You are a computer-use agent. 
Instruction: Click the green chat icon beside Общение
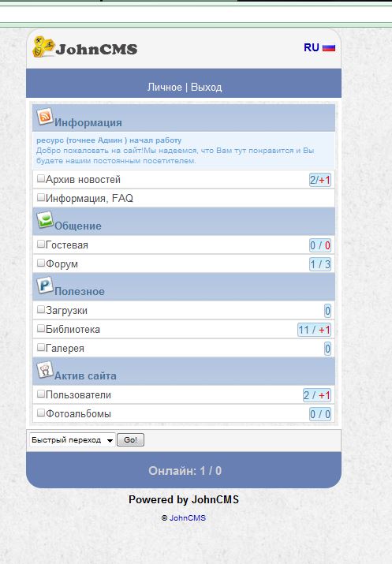[45, 220]
